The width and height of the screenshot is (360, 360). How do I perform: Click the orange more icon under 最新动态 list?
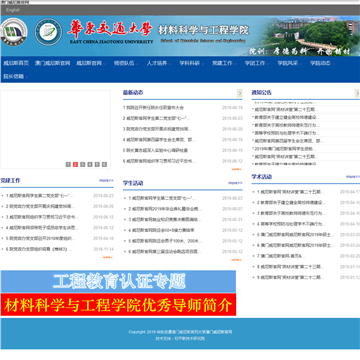coord(236,169)
